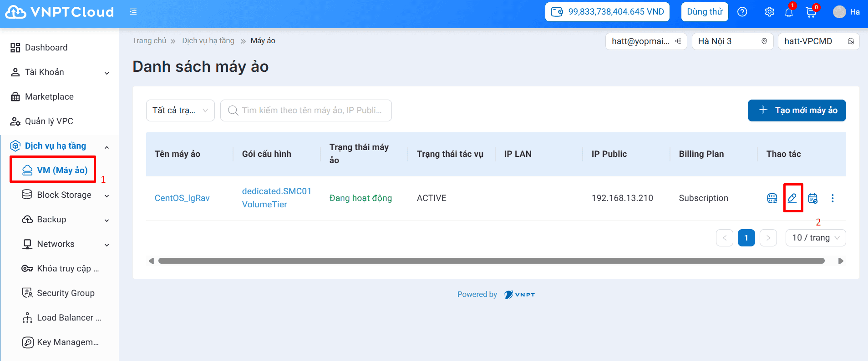The image size is (868, 361).
Task: Open the console icon in Thao tác column
Action: 772,198
